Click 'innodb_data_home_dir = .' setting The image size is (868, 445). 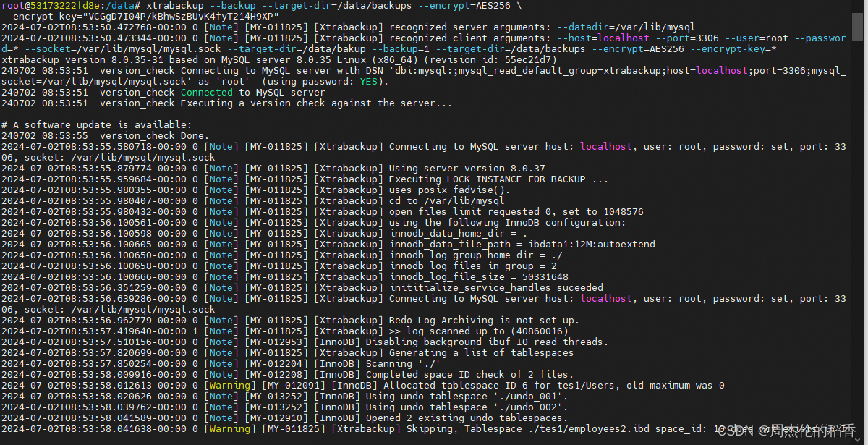(x=458, y=233)
